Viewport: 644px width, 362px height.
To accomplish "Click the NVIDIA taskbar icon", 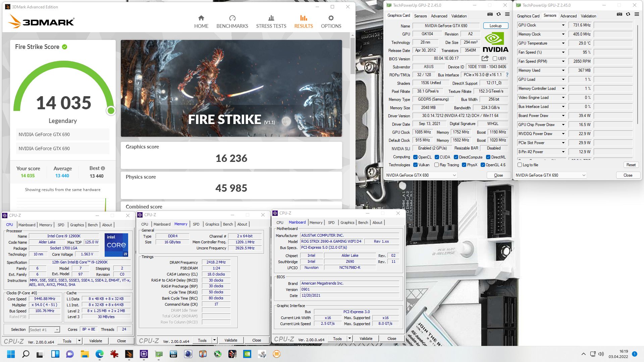I will (x=247, y=354).
